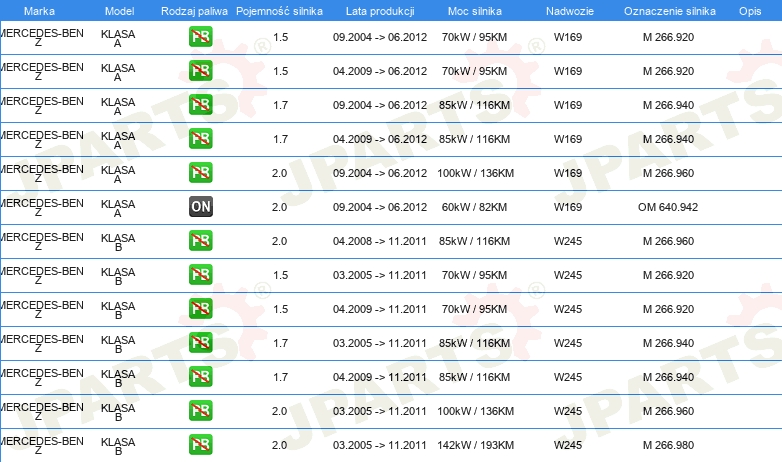Click the petrol icon for KLASA A 1.7 from 04.2009

pyautogui.click(x=200, y=138)
